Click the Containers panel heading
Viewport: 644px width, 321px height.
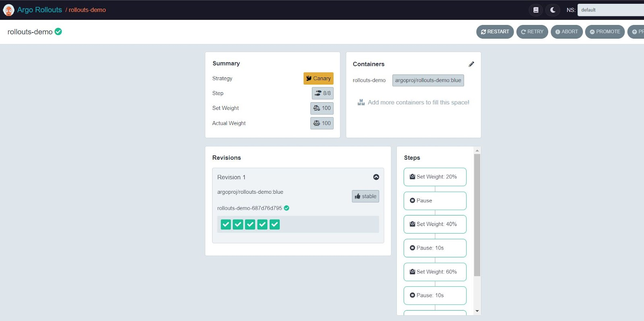coord(369,64)
